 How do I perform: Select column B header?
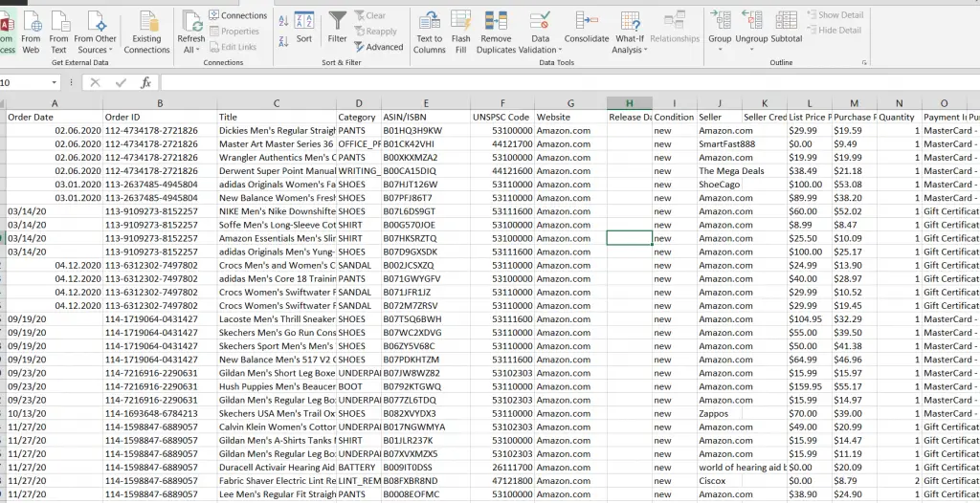coord(160,103)
